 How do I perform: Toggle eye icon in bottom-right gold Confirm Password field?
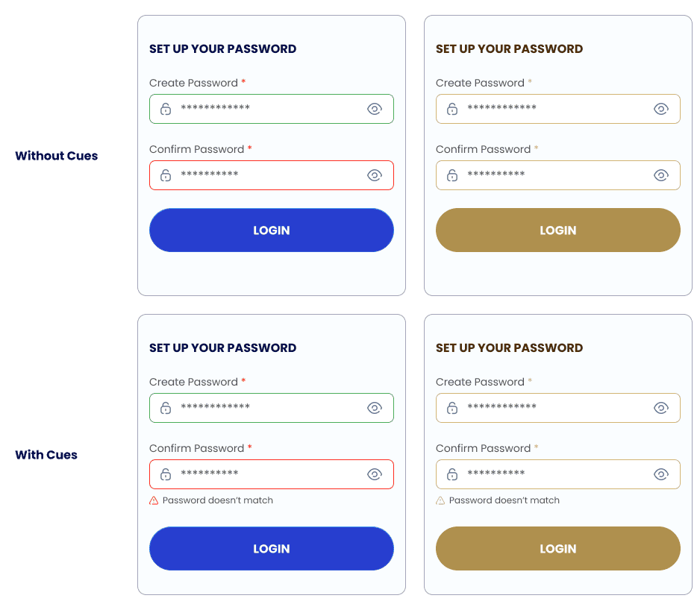tap(661, 474)
